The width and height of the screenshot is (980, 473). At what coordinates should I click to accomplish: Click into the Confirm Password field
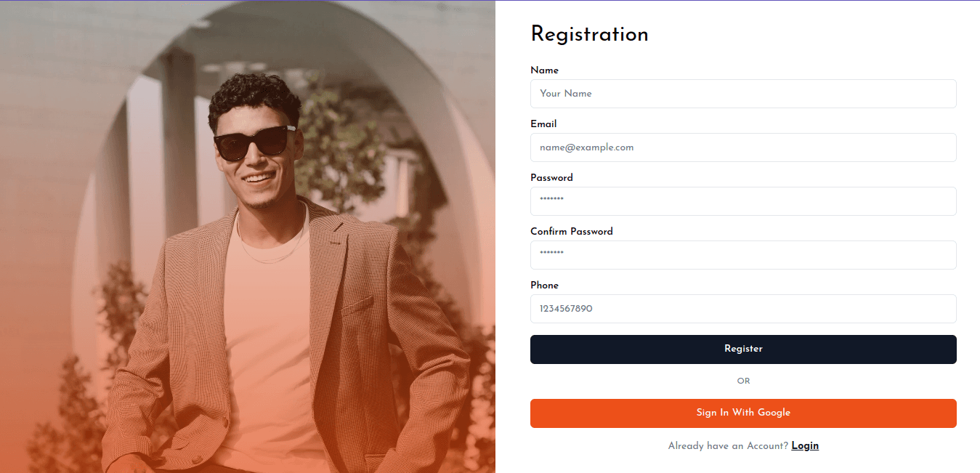743,255
